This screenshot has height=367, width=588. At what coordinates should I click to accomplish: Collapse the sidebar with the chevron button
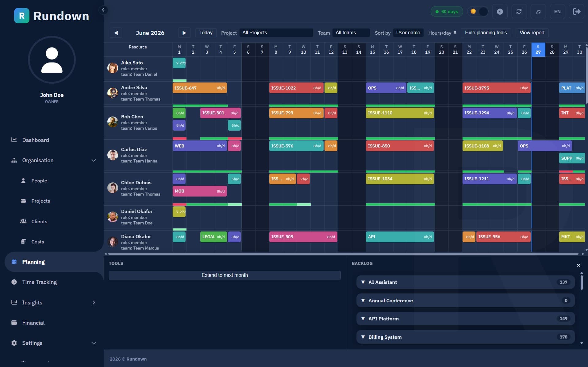(103, 10)
